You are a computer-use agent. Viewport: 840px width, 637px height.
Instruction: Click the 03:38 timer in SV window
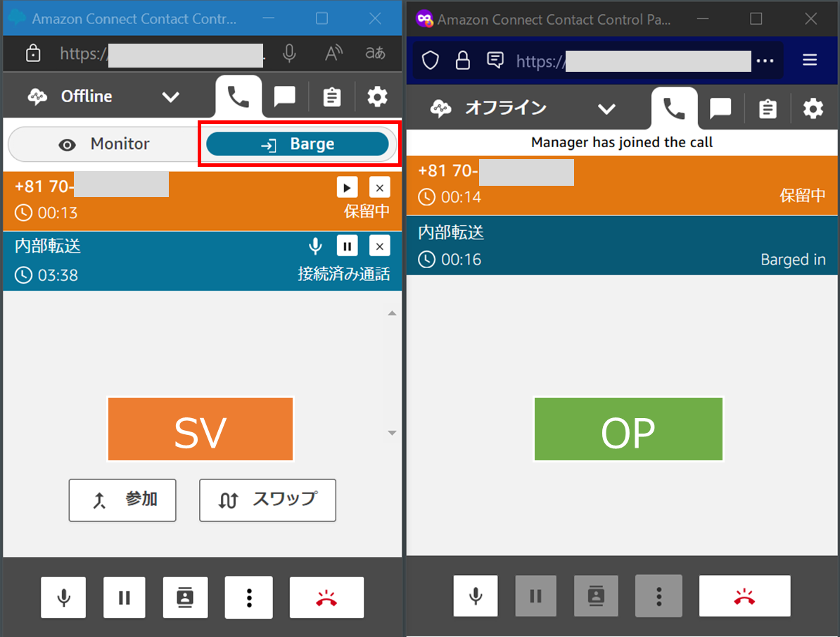(x=58, y=276)
